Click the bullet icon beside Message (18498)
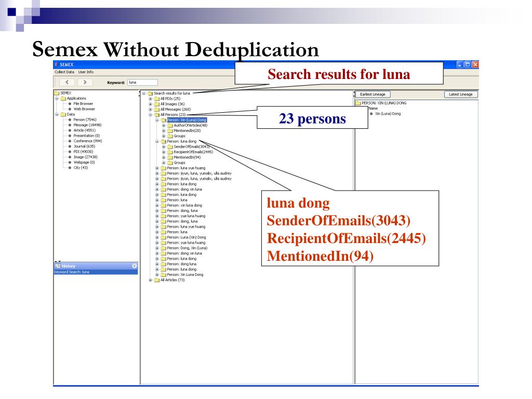 click(70, 125)
